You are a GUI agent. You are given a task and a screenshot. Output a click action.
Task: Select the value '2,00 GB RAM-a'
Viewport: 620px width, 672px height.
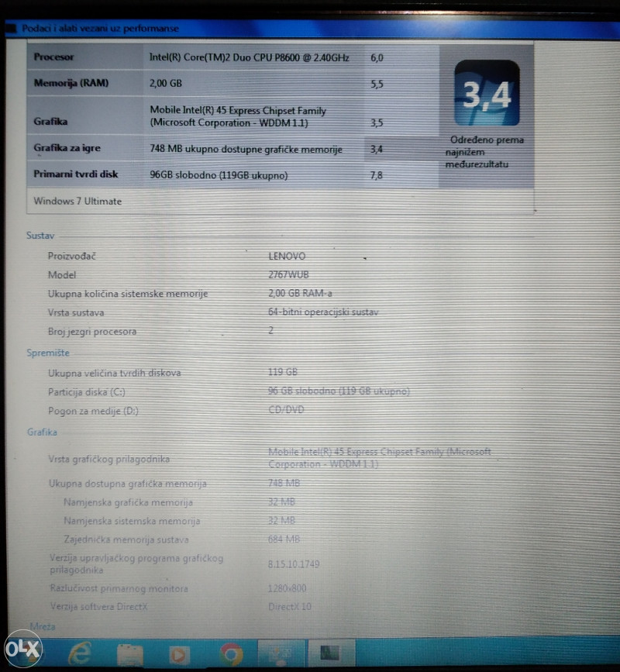[300, 293]
